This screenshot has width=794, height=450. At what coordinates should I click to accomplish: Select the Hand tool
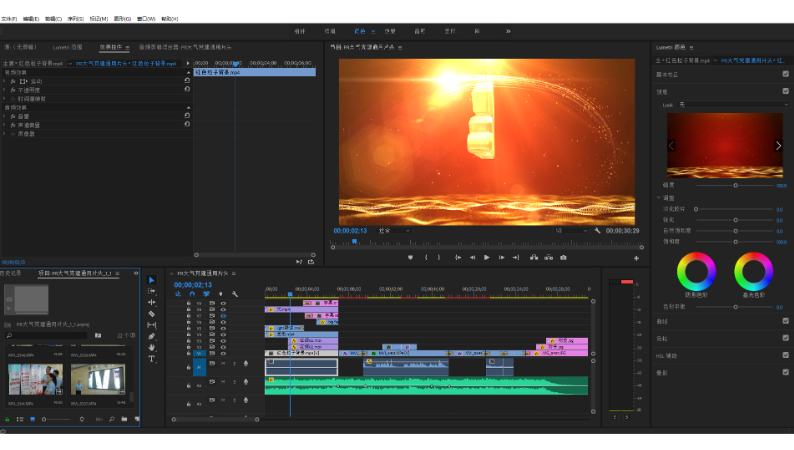click(152, 347)
